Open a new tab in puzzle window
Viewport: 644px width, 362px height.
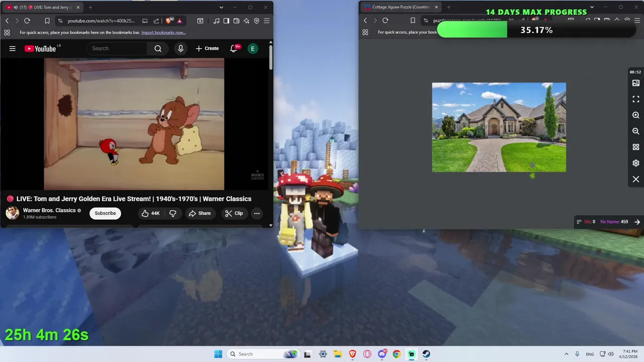pos(449,7)
